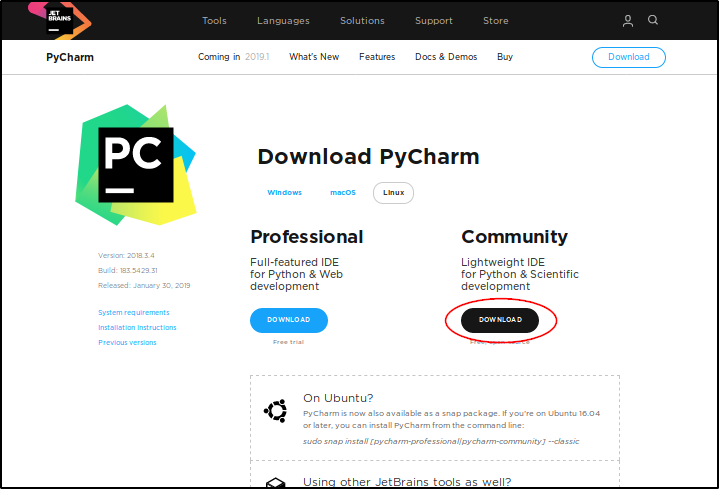This screenshot has width=719, height=489.
Task: Select the Windows platform tab
Action: point(284,193)
